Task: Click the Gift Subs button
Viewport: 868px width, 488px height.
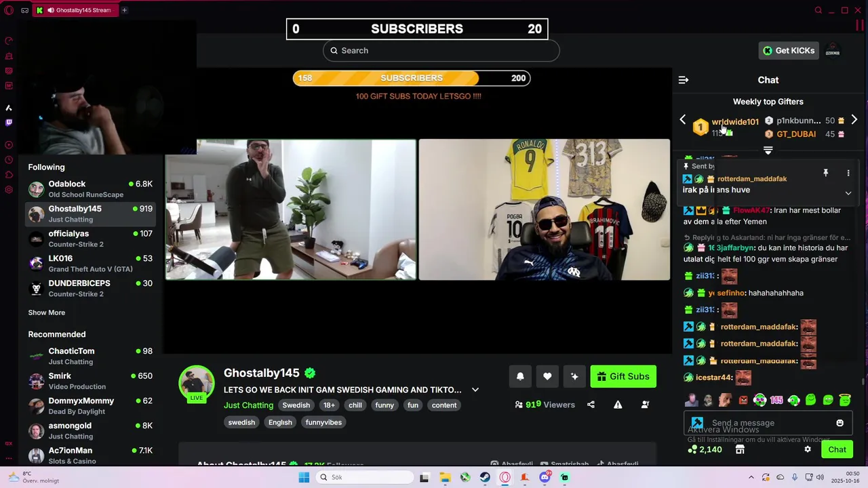Action: 623,376
